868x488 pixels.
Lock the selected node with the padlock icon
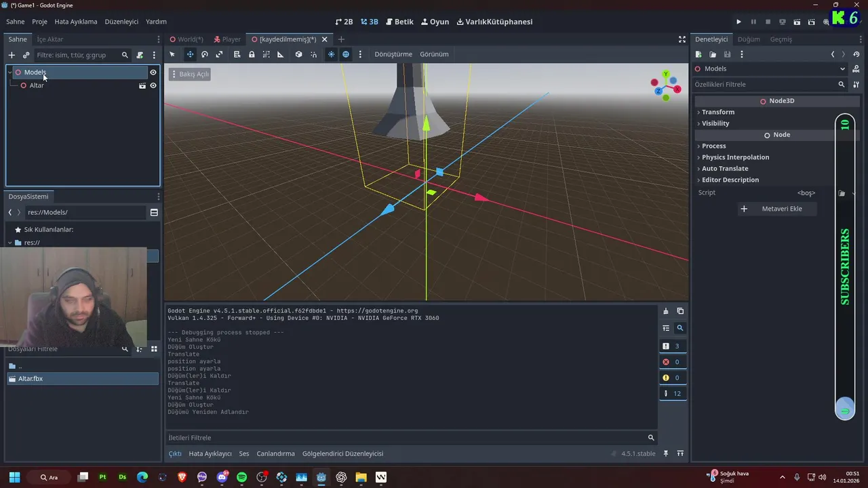[252, 54]
